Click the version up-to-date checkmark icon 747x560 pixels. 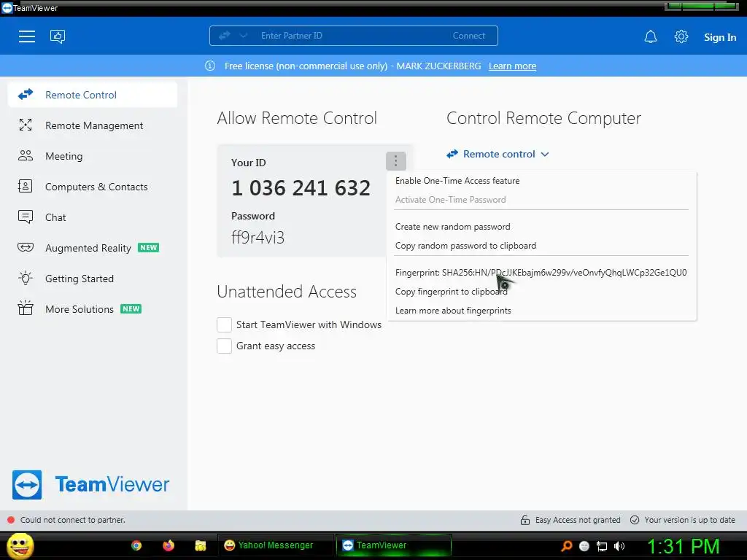[635, 520]
